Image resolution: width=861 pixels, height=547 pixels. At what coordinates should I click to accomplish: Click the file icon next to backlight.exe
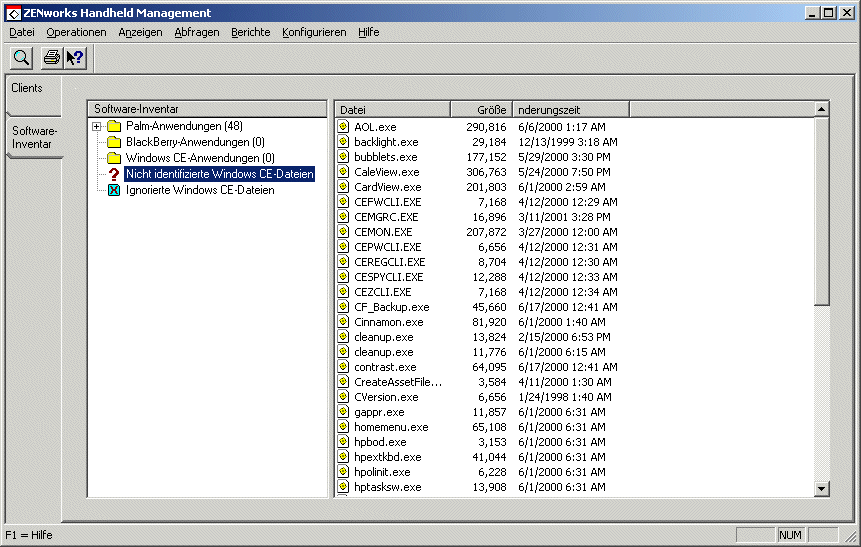343,141
